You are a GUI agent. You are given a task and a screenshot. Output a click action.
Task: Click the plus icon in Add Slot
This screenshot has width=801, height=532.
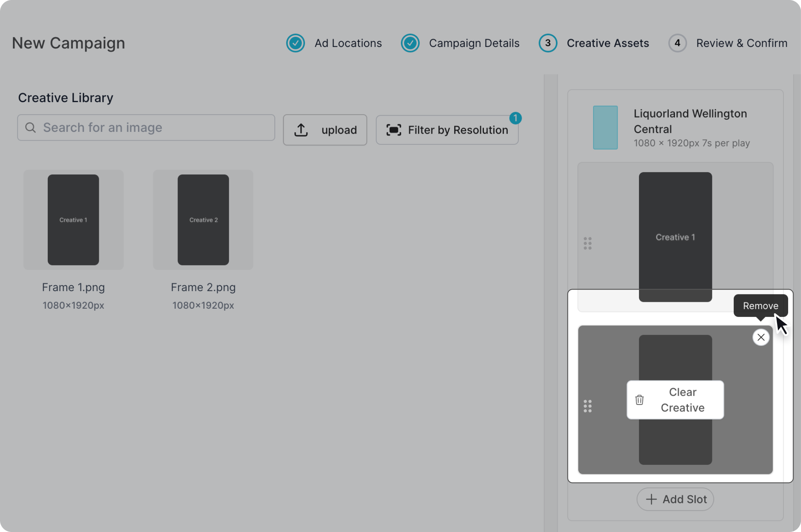coord(651,499)
